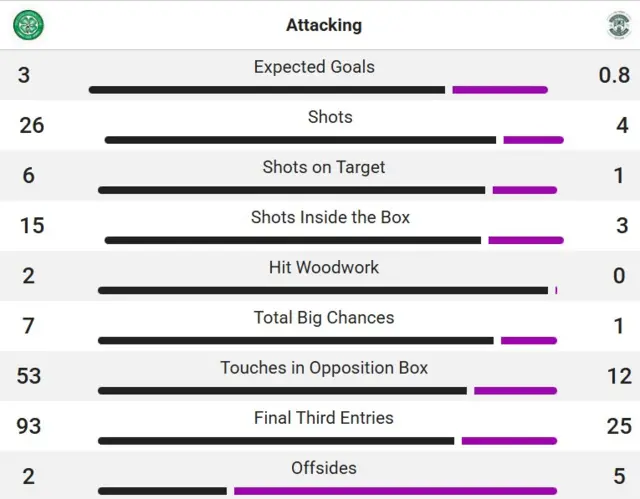Viewport: 640px width, 499px height.
Task: Click the purple Final Third Entries bar
Action: 509,441
